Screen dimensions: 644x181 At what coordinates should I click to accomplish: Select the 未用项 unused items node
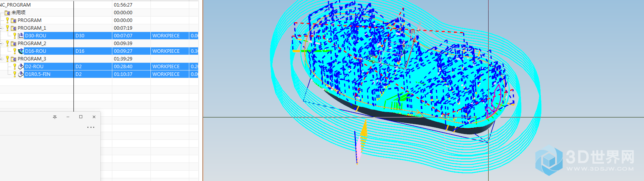18,13
